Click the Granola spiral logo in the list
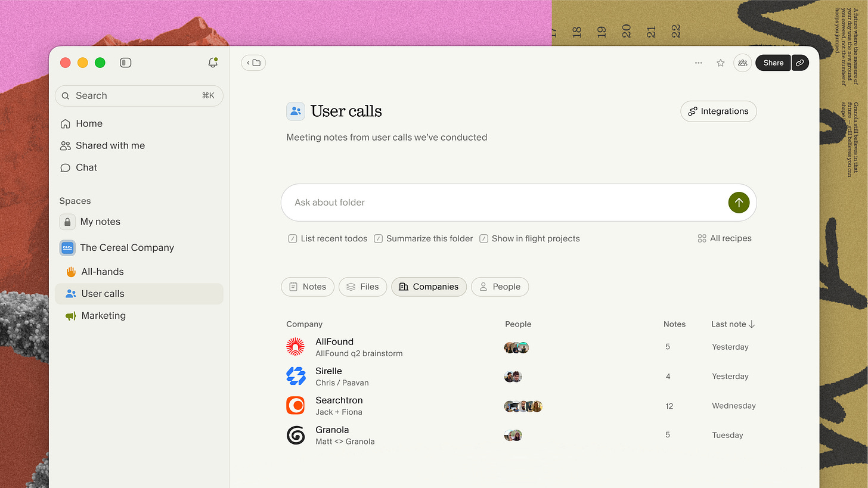868x488 pixels. coord(296,435)
